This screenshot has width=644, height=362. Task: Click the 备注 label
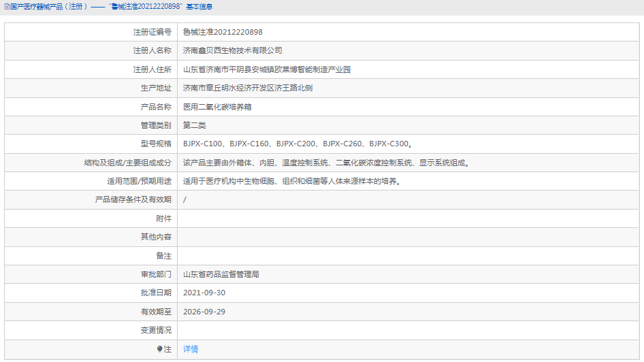164,256
